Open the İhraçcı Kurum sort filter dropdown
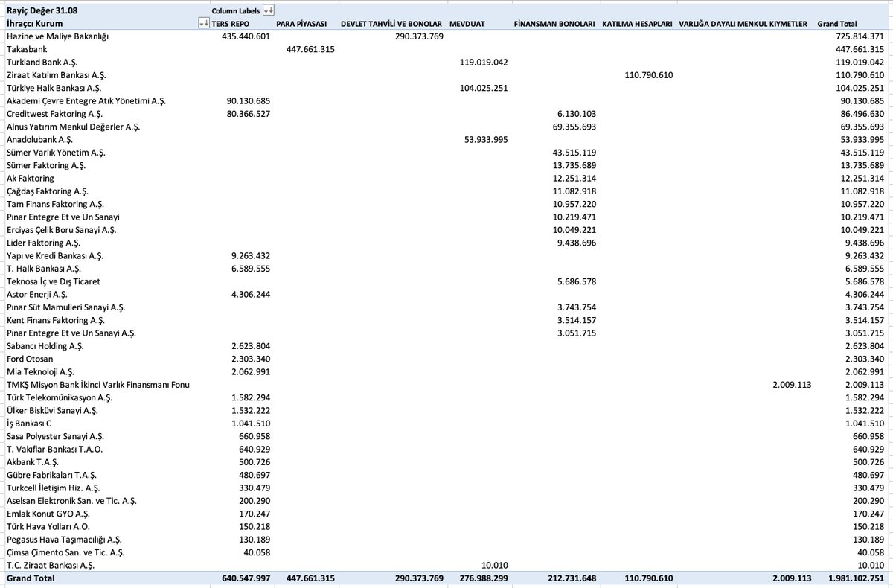The width and height of the screenshot is (893, 588). (204, 24)
